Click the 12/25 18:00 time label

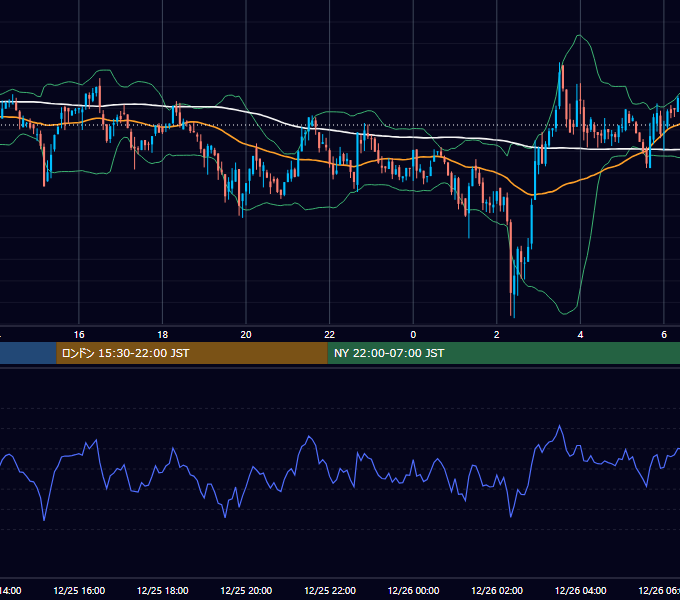(x=163, y=590)
